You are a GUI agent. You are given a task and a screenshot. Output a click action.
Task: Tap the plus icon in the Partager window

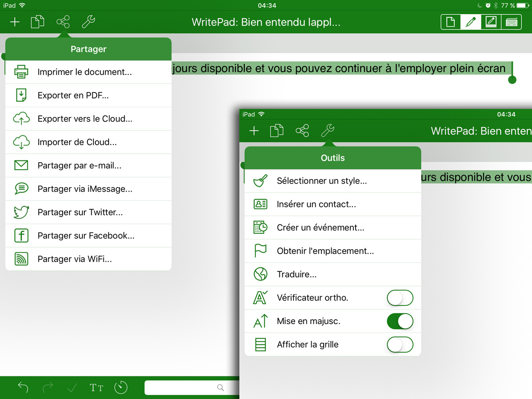click(15, 22)
